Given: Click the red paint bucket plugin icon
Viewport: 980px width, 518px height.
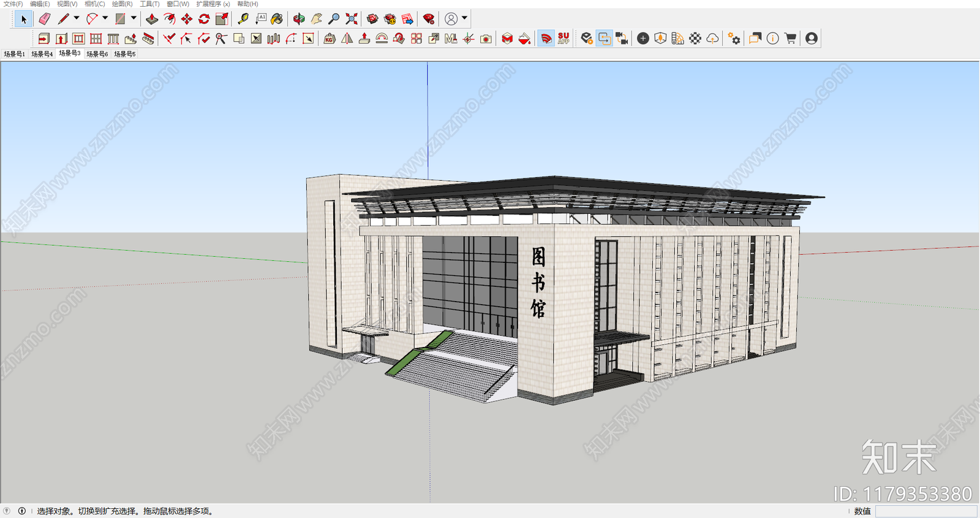Looking at the screenshot, I should [524, 39].
